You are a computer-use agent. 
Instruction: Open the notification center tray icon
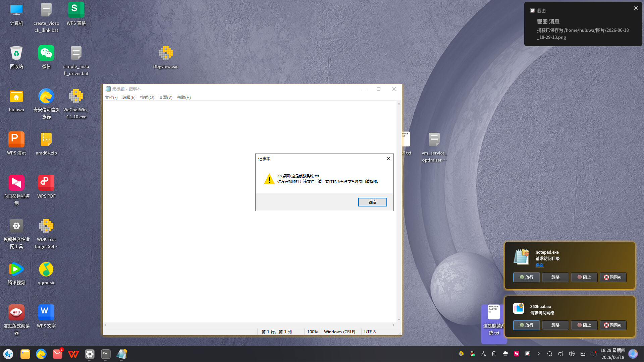pyautogui.click(x=594, y=354)
